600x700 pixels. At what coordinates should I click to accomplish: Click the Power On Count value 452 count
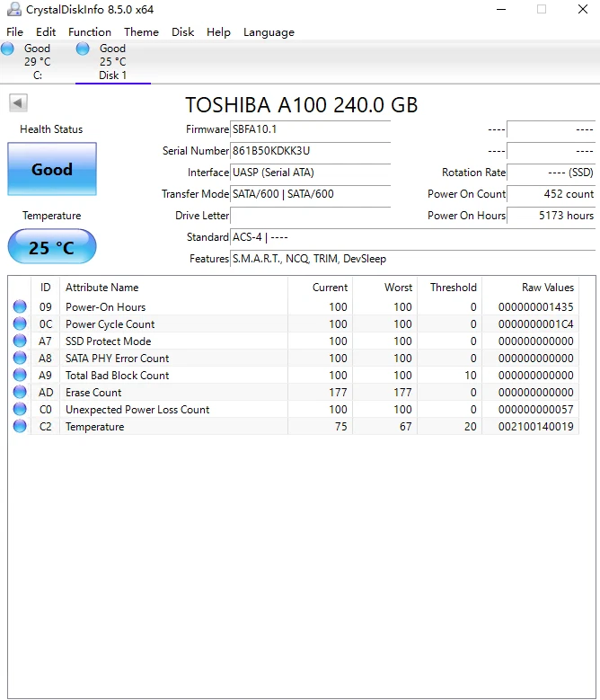click(x=551, y=194)
